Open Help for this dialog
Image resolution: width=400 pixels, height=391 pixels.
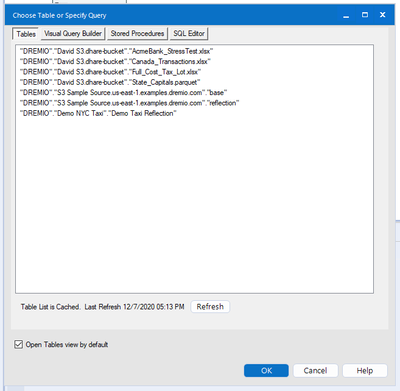pos(365,370)
